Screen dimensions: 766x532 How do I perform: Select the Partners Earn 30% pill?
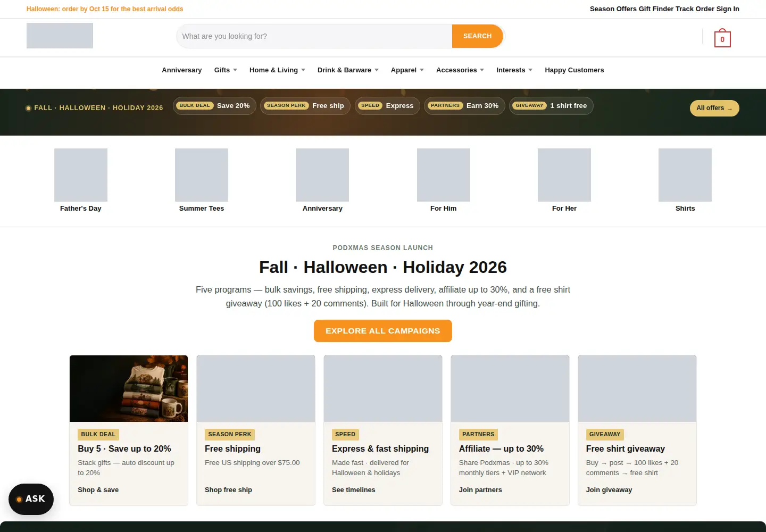coord(464,106)
